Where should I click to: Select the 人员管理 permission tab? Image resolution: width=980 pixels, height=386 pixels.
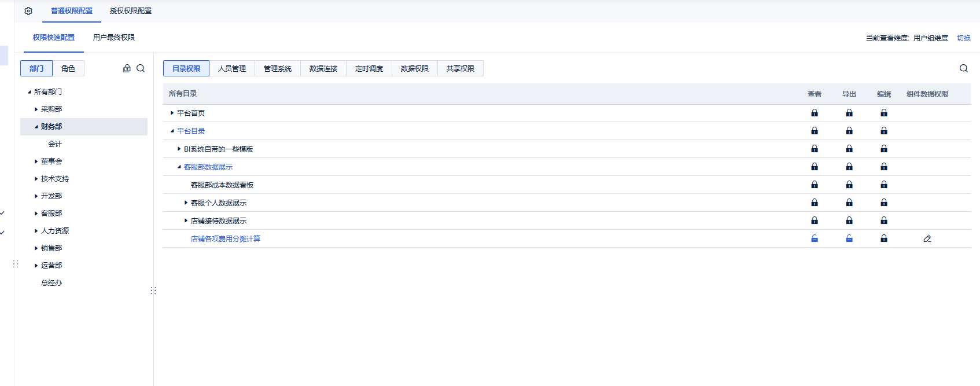coord(232,68)
